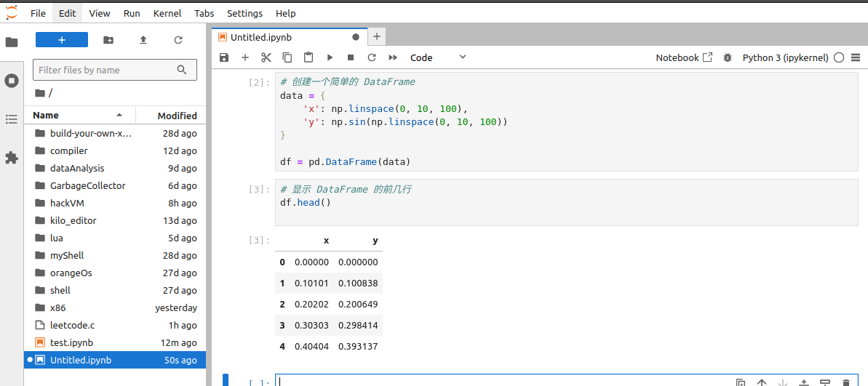
Task: Select the build-your-own-x folder
Action: [x=115, y=133]
